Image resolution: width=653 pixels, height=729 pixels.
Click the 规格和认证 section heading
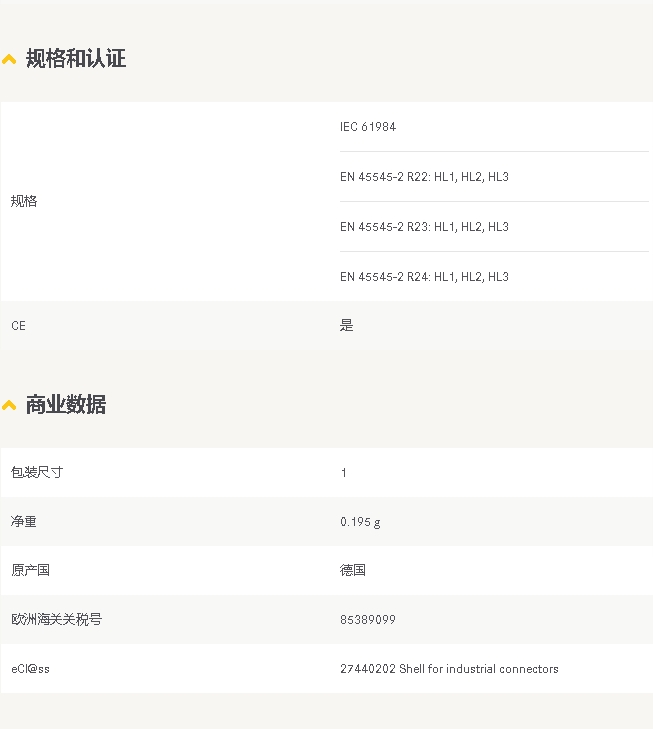[x=76, y=59]
